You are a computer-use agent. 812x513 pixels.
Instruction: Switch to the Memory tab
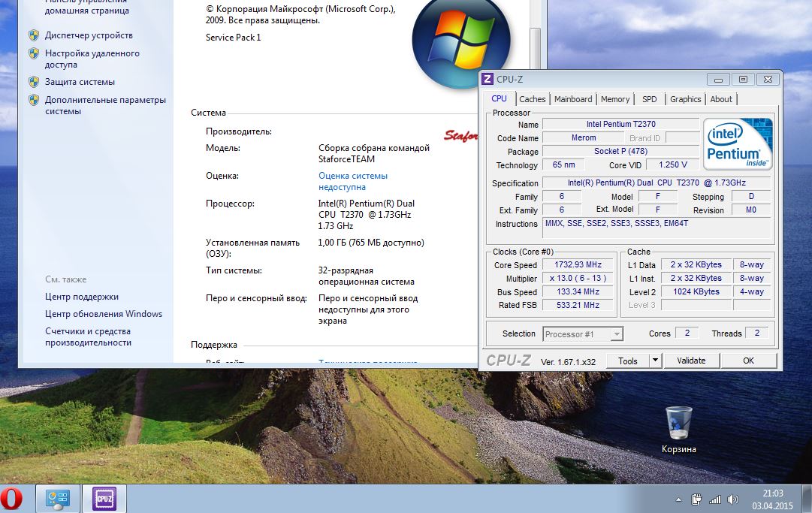coord(615,99)
